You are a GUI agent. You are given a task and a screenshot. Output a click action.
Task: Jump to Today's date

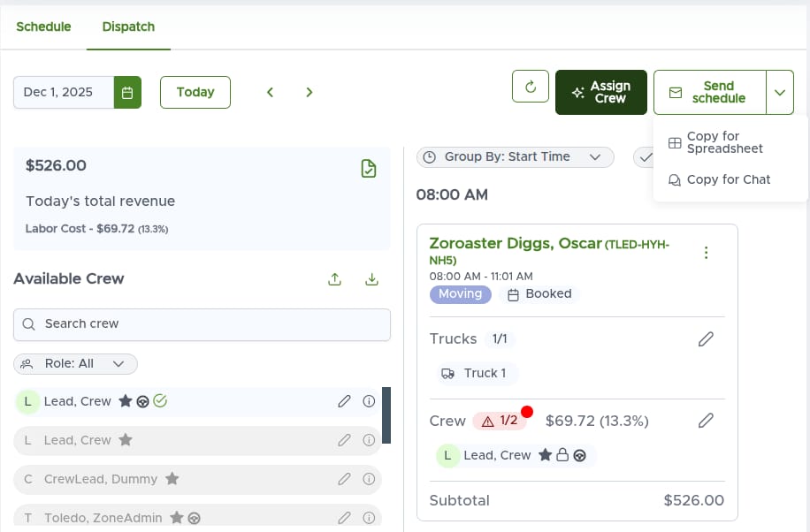click(195, 93)
